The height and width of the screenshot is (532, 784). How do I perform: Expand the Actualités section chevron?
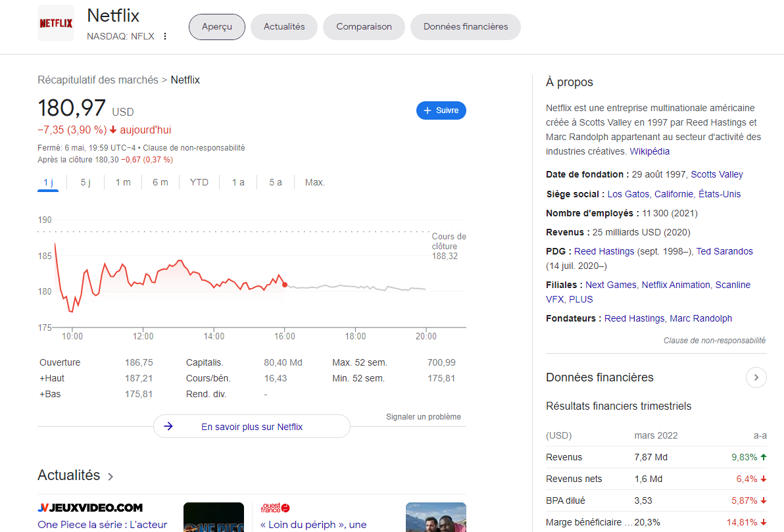(110, 477)
